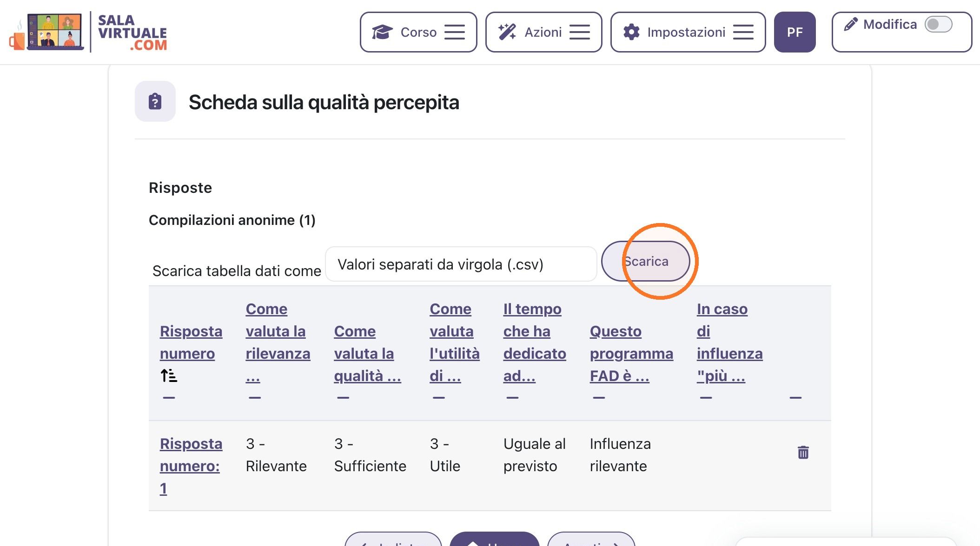This screenshot has width=980, height=546.
Task: Delete response 1 with the trash icon
Action: pos(803,452)
